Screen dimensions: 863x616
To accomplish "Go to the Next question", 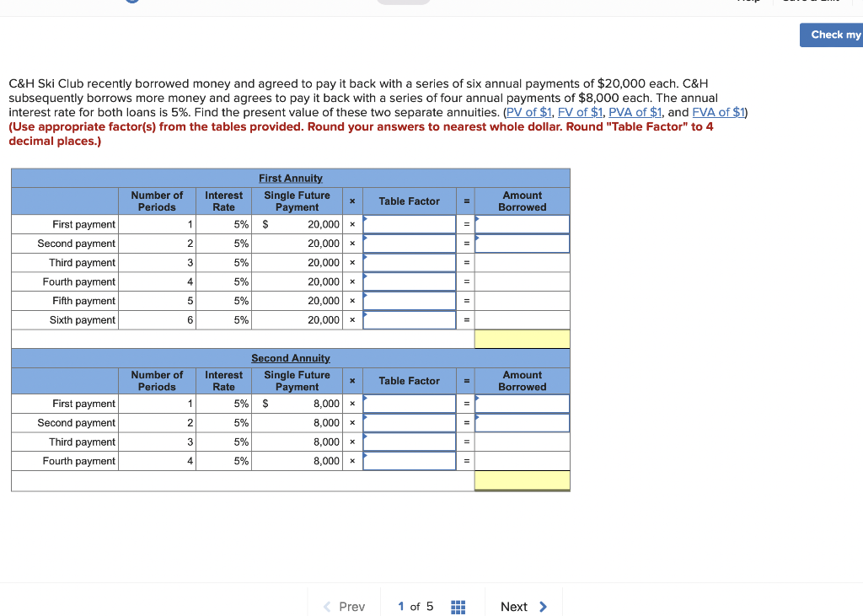I will [524, 607].
